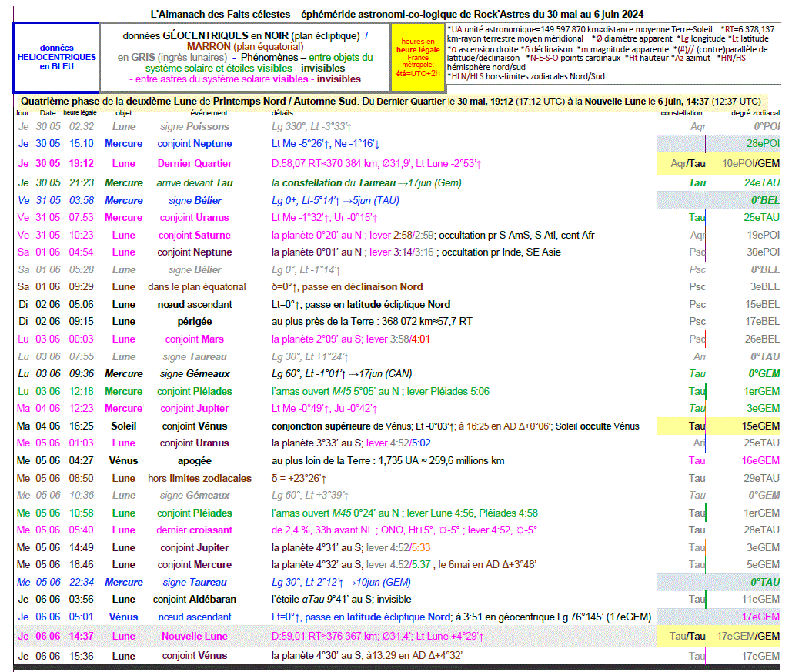
Task: Select the yellow "heures en heure légale" box
Action: click(x=418, y=57)
